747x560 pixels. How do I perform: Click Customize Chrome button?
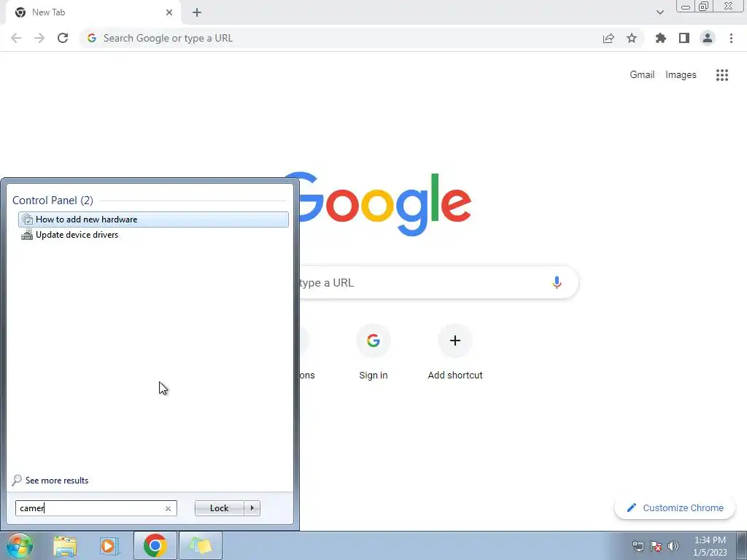[675, 508]
